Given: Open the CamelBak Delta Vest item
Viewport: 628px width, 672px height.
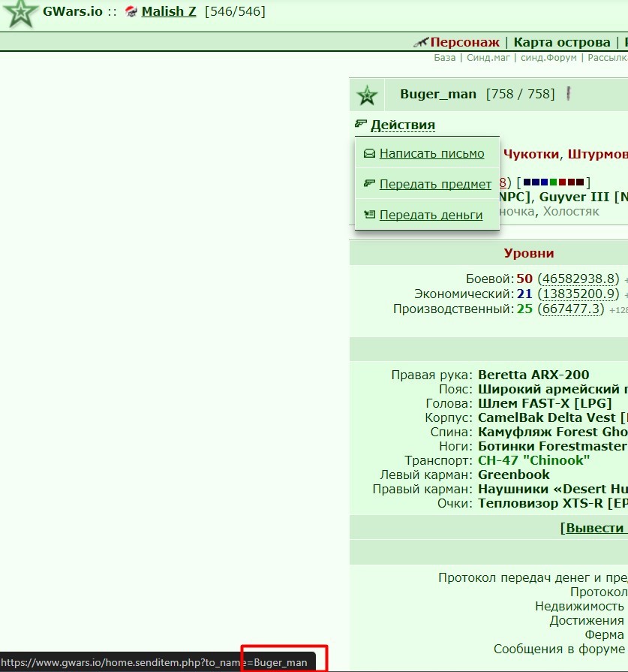Looking at the screenshot, I should 553,417.
